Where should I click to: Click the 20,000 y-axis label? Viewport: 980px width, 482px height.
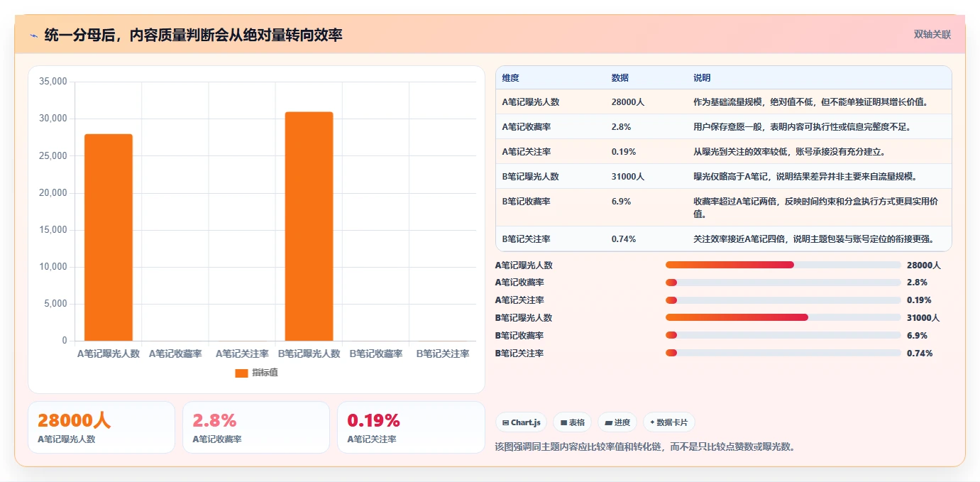tap(53, 193)
